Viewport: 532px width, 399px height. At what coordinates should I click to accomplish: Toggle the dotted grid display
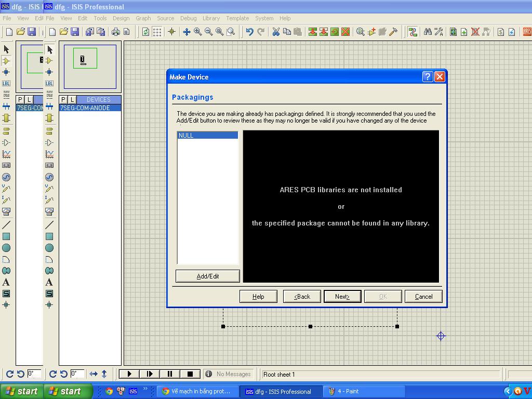[x=157, y=32]
